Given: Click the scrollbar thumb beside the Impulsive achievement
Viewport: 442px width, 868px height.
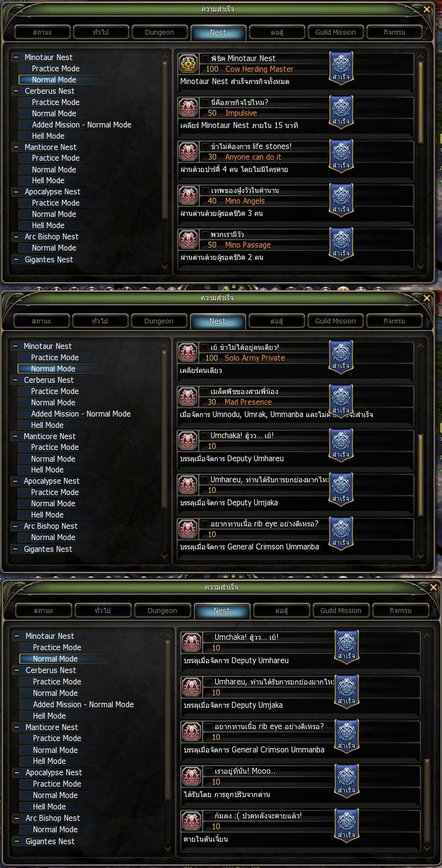Looking at the screenshot, I should [x=421, y=102].
